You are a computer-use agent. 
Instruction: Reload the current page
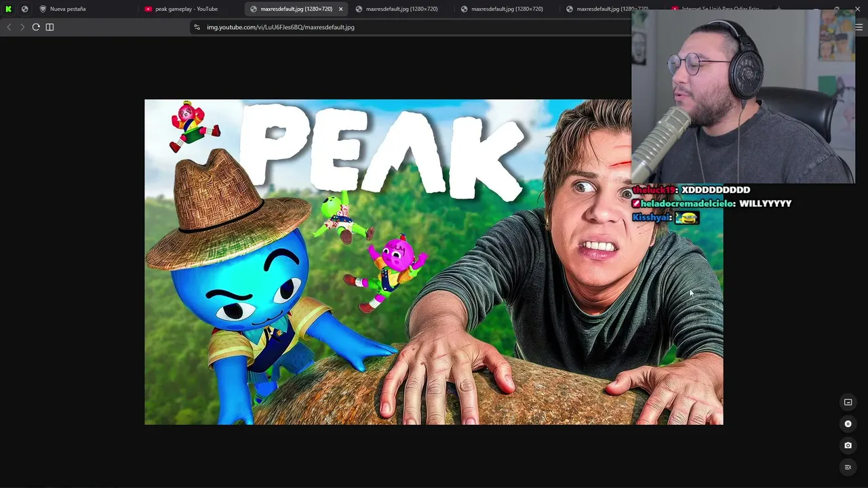36,27
